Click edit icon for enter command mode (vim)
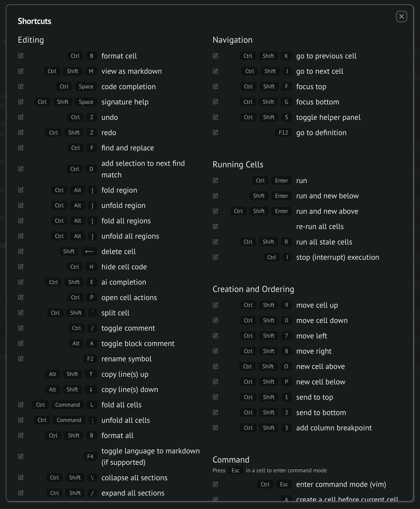The image size is (420, 509). [x=216, y=484]
